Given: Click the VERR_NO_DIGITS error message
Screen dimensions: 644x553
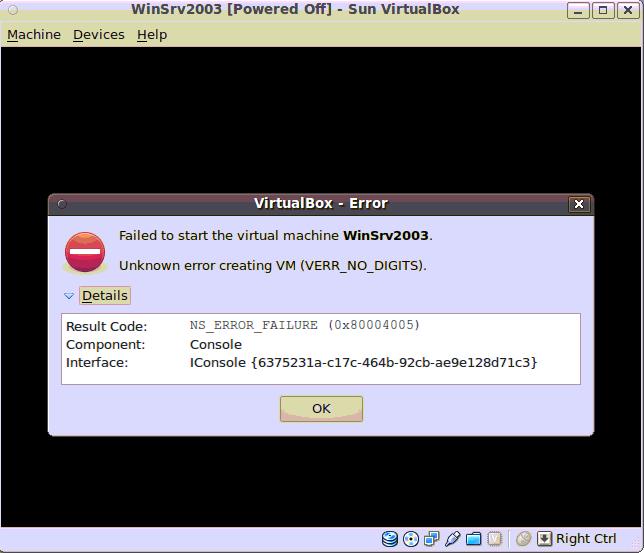Looking at the screenshot, I should click(x=273, y=265).
